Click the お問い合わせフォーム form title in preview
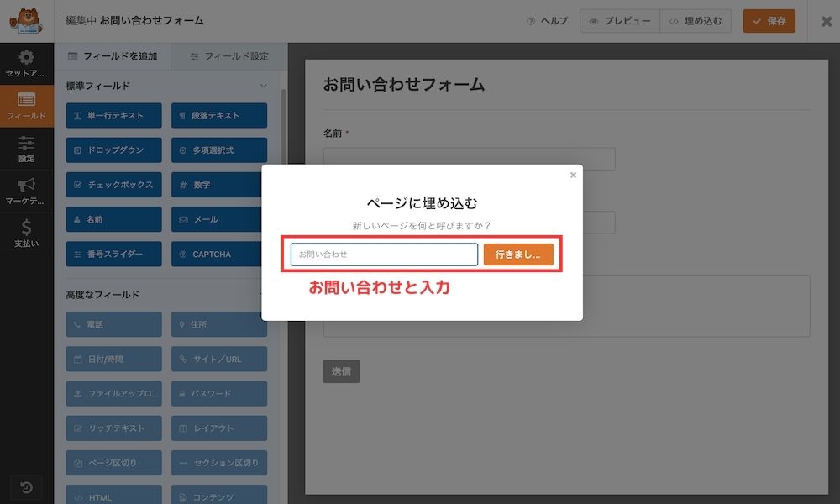The width and height of the screenshot is (840, 504). click(403, 85)
